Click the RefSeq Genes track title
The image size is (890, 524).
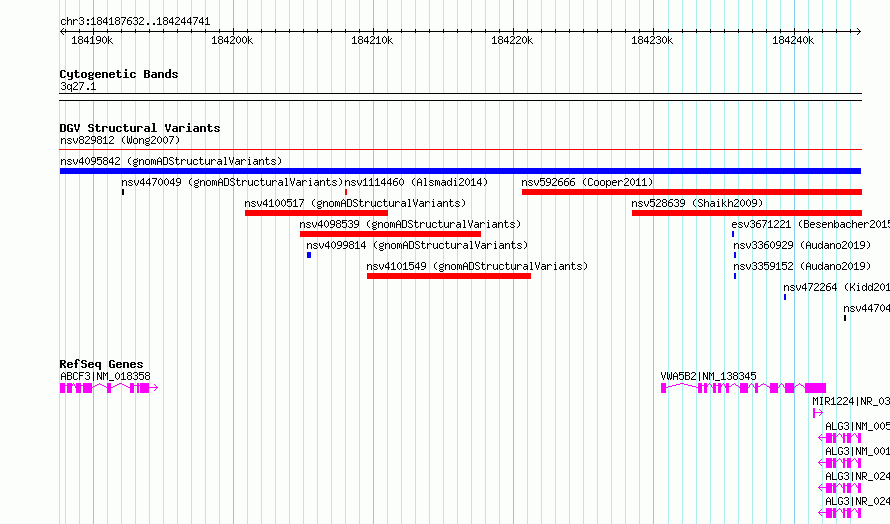(101, 364)
